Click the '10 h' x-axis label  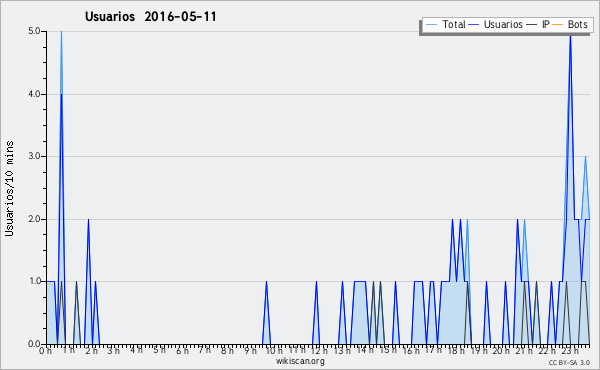point(274,351)
